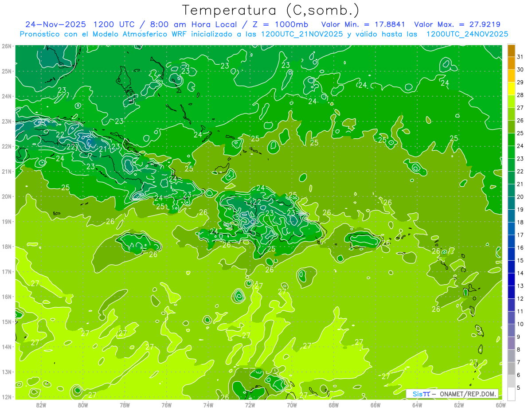532x411 pixels.
Task: Click the "62W" longitude axis label
Action: point(459,404)
